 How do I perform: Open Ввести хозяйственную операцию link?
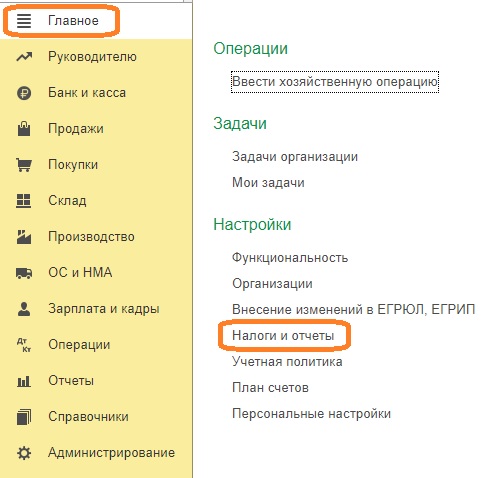coord(335,82)
